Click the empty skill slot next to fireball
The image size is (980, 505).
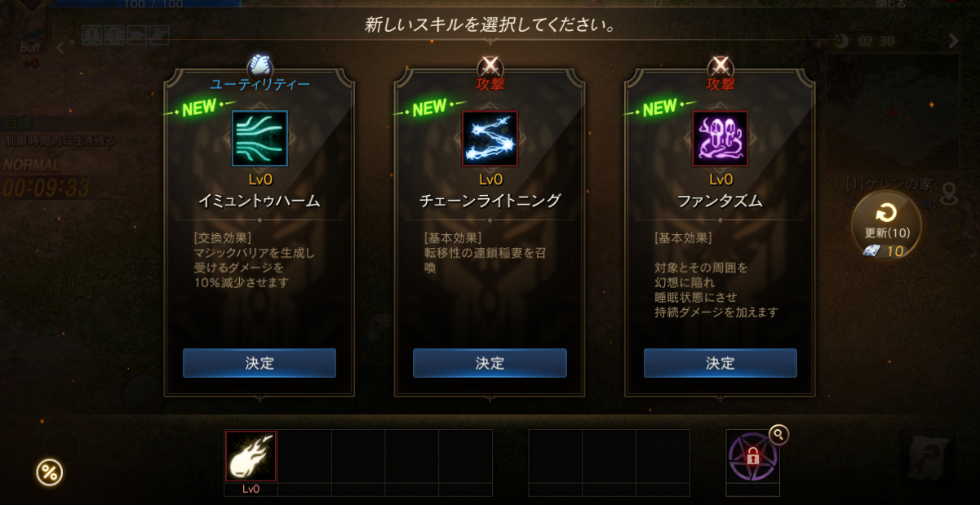(x=304, y=456)
